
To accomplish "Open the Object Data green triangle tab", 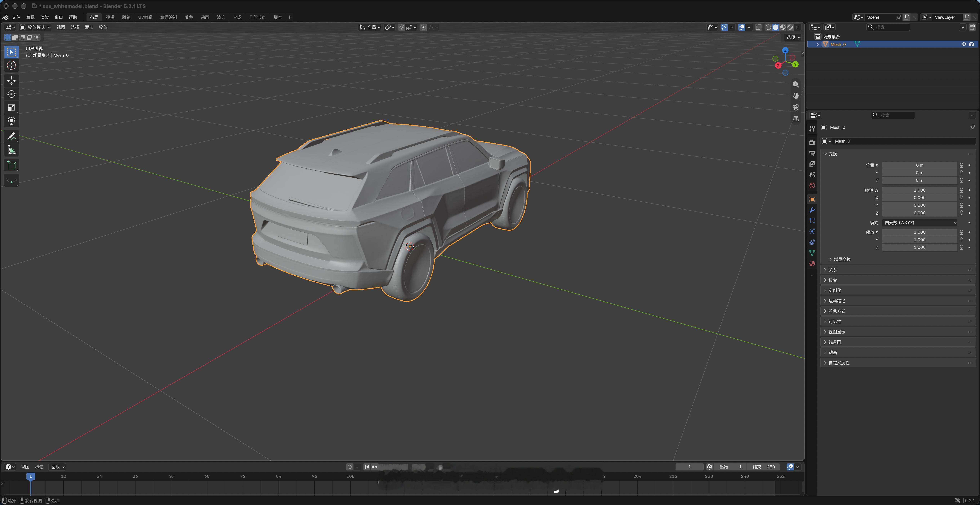I will coord(812,253).
